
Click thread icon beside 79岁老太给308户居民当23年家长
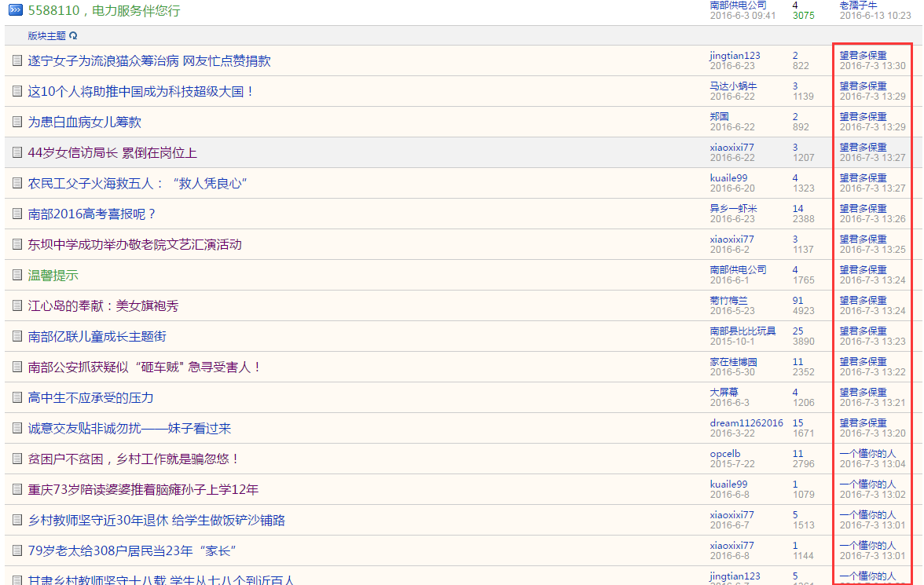(17, 550)
